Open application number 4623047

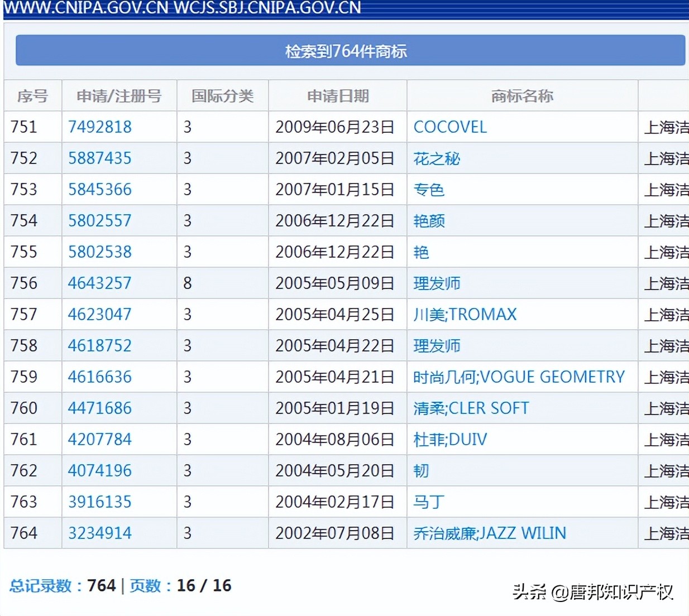[99, 314]
